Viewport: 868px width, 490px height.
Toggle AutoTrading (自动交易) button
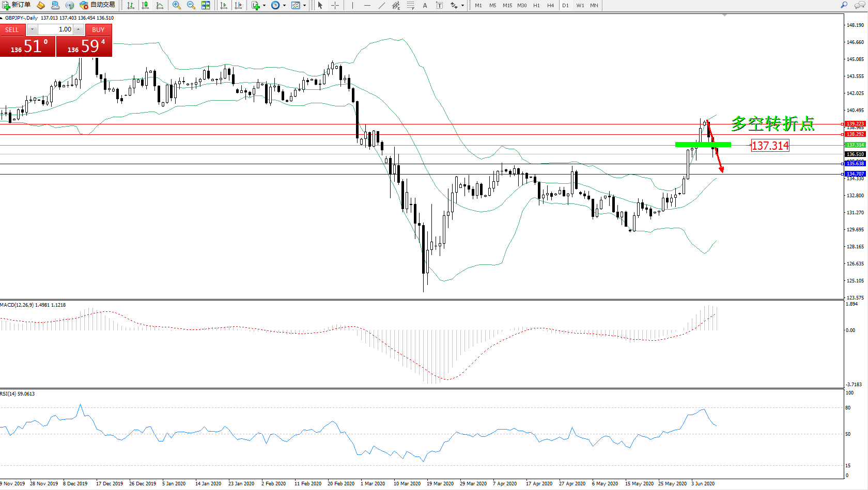[x=97, y=5]
